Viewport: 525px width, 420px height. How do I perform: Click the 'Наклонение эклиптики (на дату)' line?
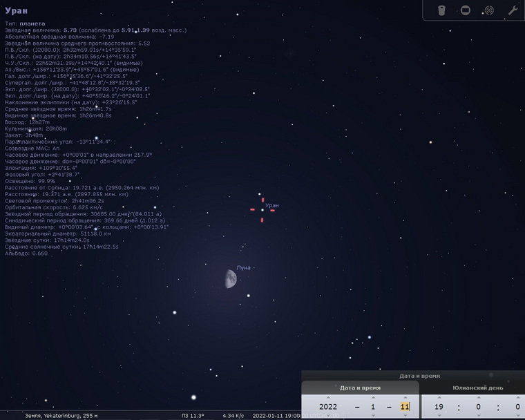[70, 102]
